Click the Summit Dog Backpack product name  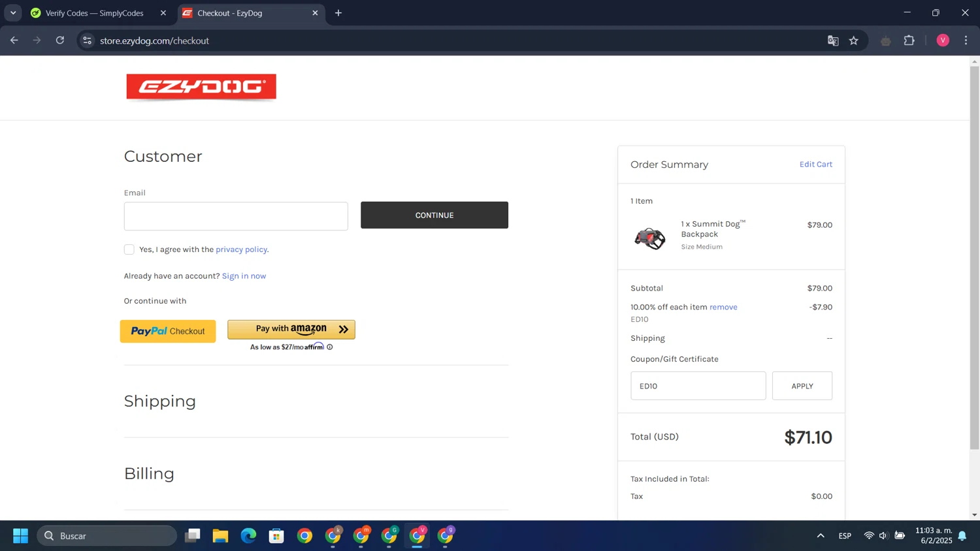click(x=713, y=229)
